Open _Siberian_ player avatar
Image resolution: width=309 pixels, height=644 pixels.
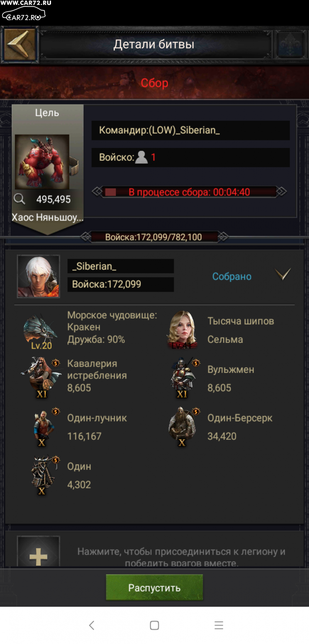(38, 276)
